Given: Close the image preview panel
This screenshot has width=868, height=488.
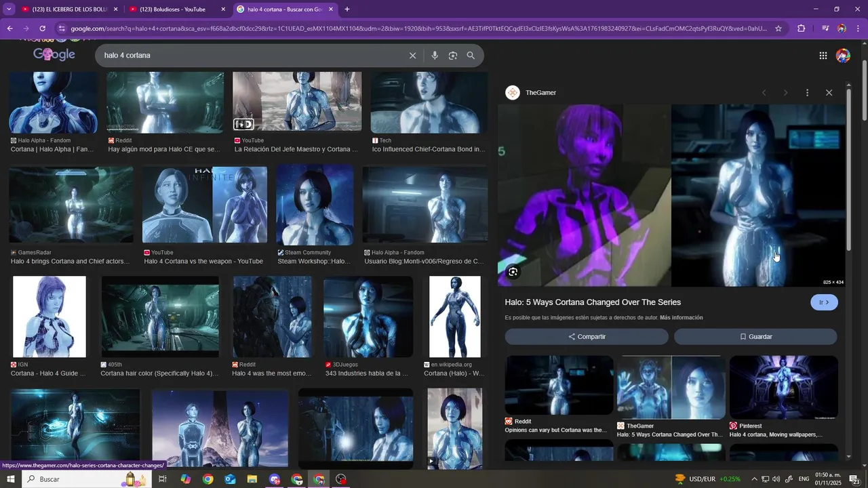Looking at the screenshot, I should 829,93.
